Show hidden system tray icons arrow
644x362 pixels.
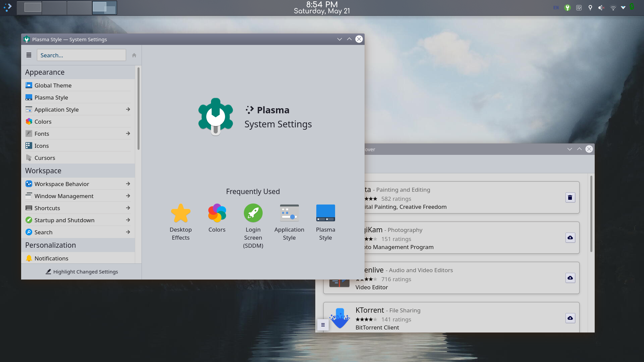click(x=623, y=8)
